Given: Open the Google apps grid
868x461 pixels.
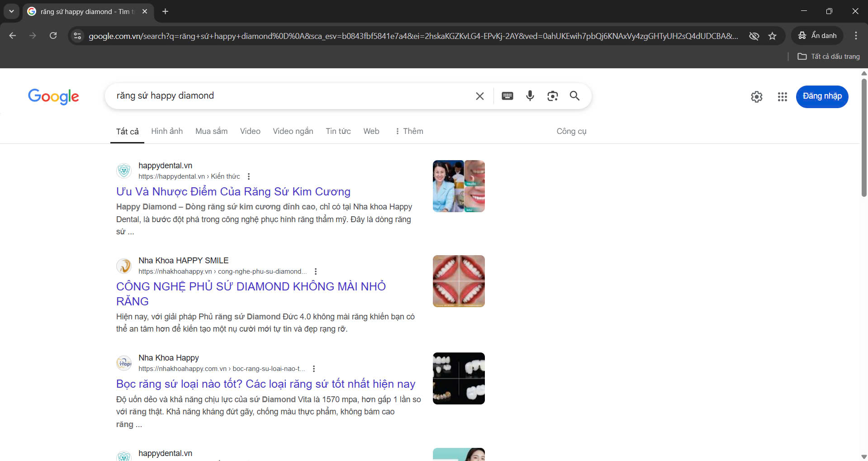Looking at the screenshot, I should pos(783,97).
